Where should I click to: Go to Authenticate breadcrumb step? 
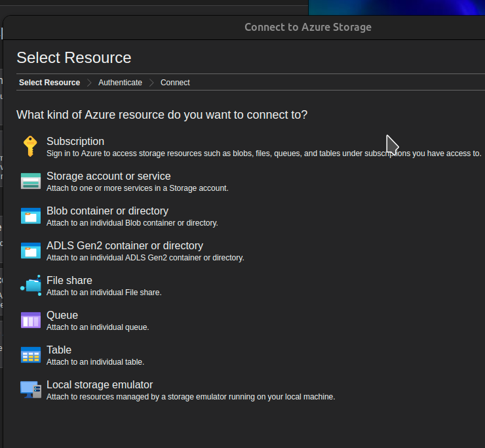coord(120,83)
